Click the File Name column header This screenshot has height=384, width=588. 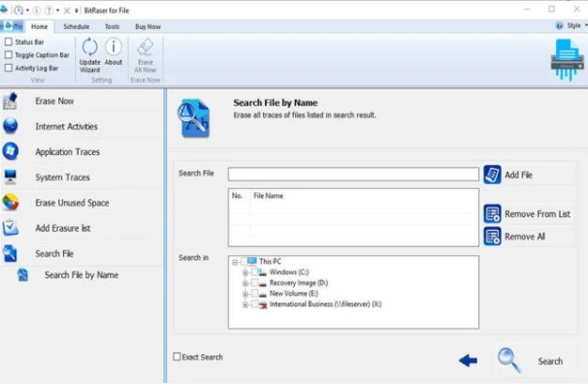coord(268,195)
